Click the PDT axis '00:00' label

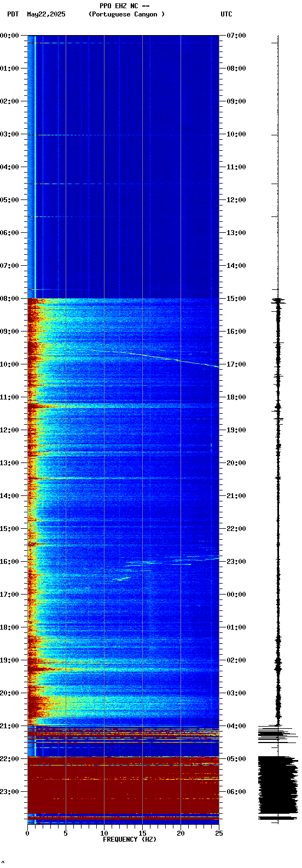pos(9,36)
